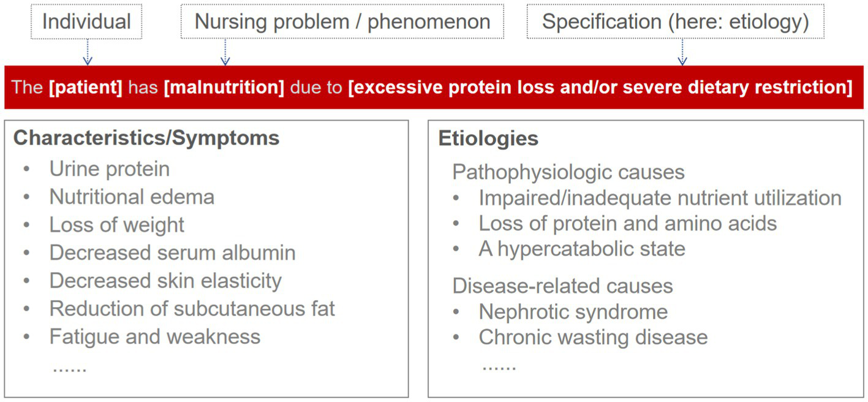Screen dimensions: 868x402
Task: Select the [patient] text in red banner
Action: coord(86,87)
